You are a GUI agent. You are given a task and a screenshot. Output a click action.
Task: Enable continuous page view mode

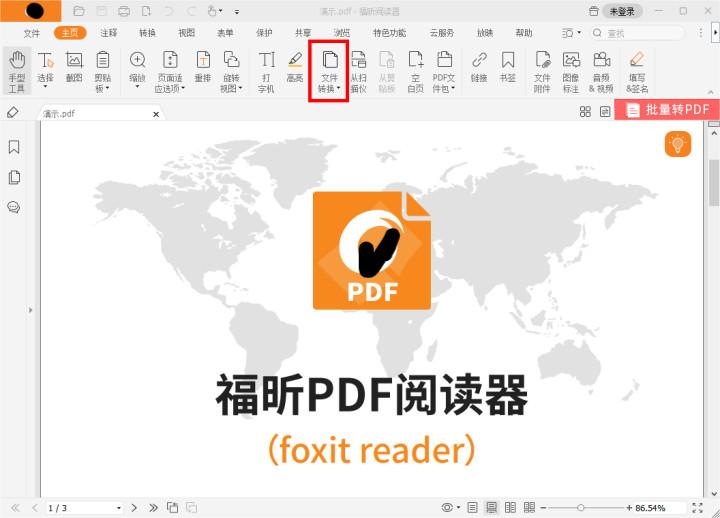coord(491,507)
